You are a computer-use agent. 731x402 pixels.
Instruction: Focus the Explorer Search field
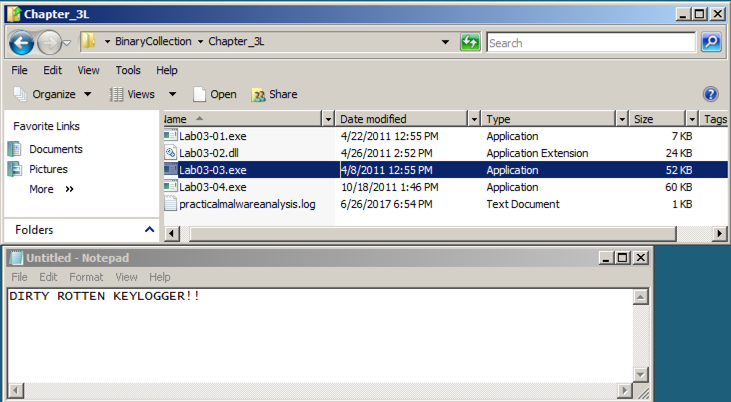[x=591, y=43]
